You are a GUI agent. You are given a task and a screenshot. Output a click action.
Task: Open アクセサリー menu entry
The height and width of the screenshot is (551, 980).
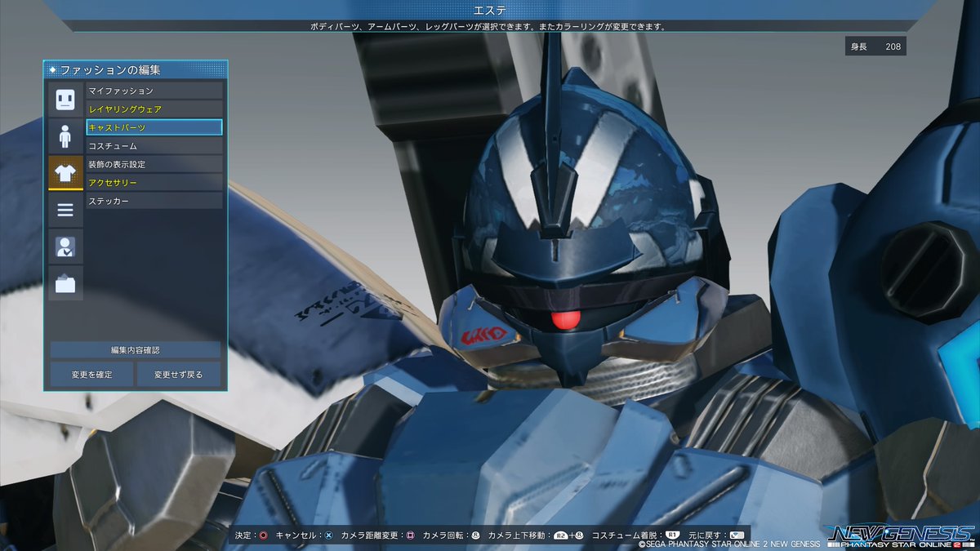[154, 182]
